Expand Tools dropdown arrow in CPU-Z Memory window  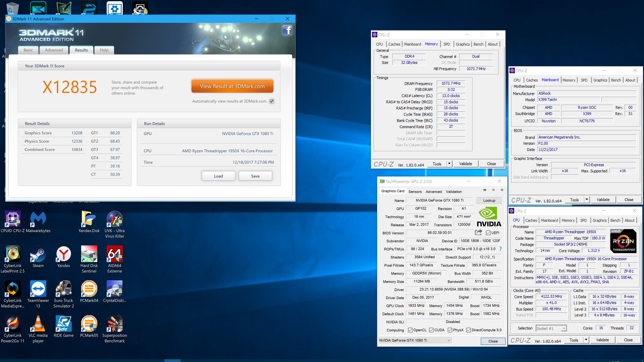(449, 164)
